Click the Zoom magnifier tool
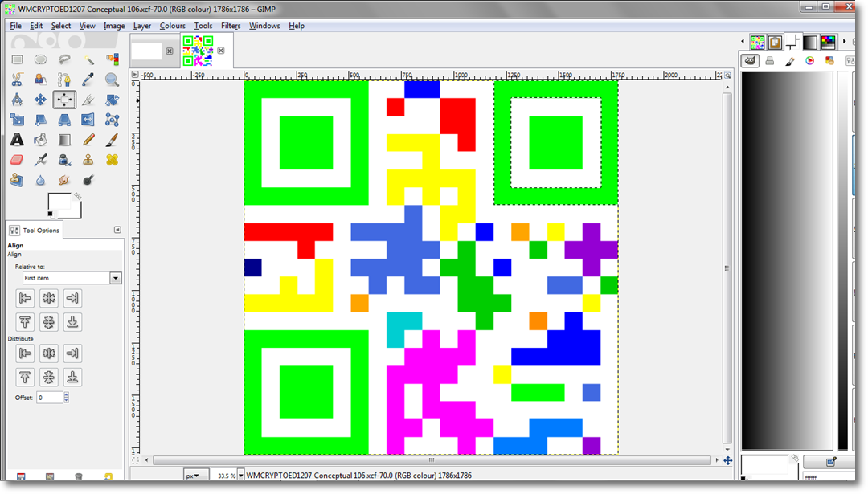The image size is (868, 494). [113, 80]
